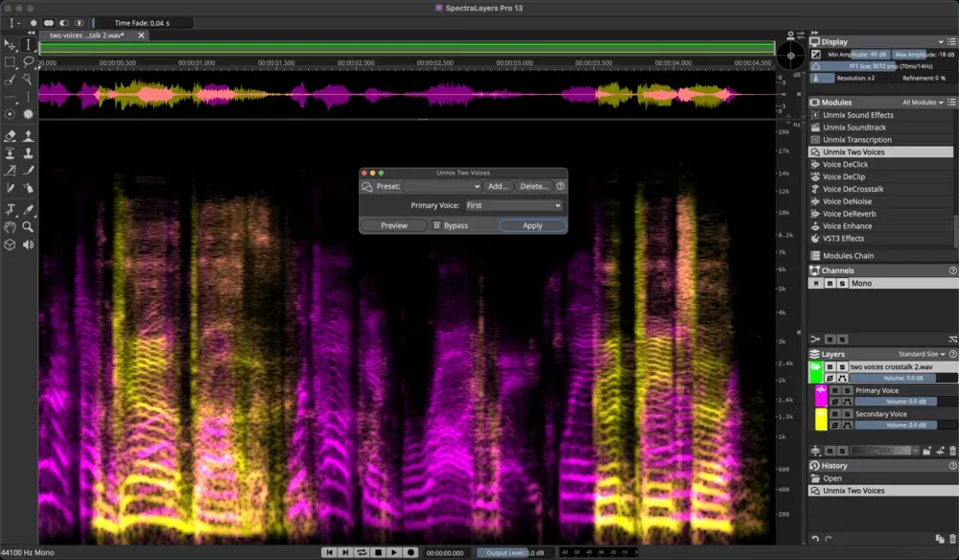Select the Brush Selection tool

click(x=10, y=80)
